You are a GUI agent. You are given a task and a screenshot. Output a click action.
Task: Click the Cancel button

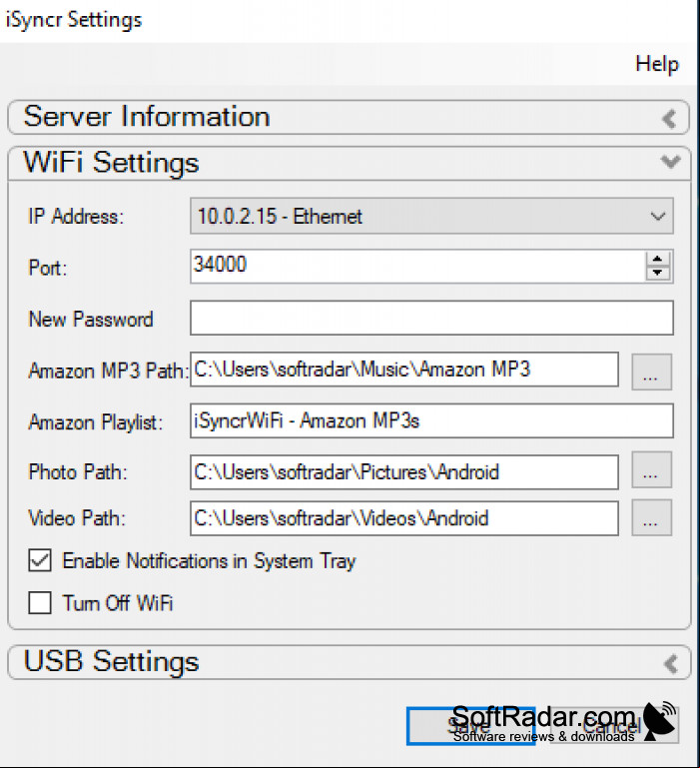615,726
